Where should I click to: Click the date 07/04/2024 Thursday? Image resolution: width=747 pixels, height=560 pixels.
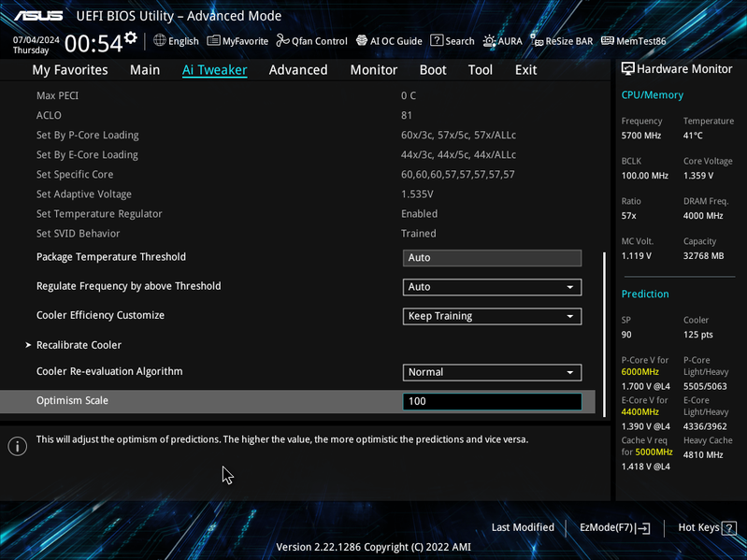tap(36, 45)
